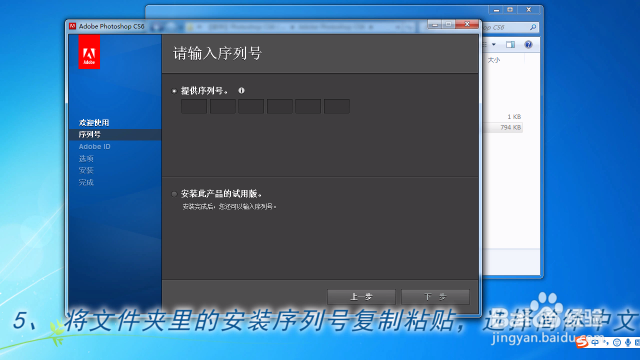The height and width of the screenshot is (360, 640).
Task: Click the third serial number field
Action: pos(251,107)
